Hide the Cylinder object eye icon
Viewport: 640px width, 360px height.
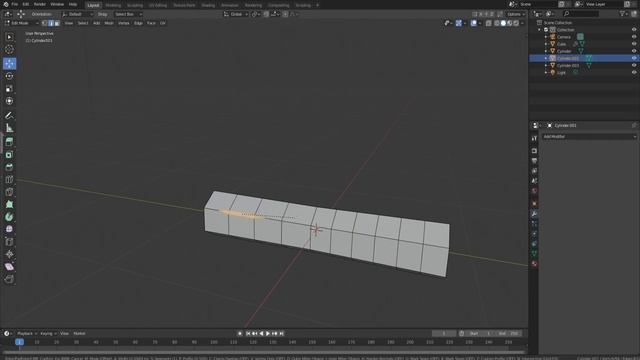click(634, 51)
